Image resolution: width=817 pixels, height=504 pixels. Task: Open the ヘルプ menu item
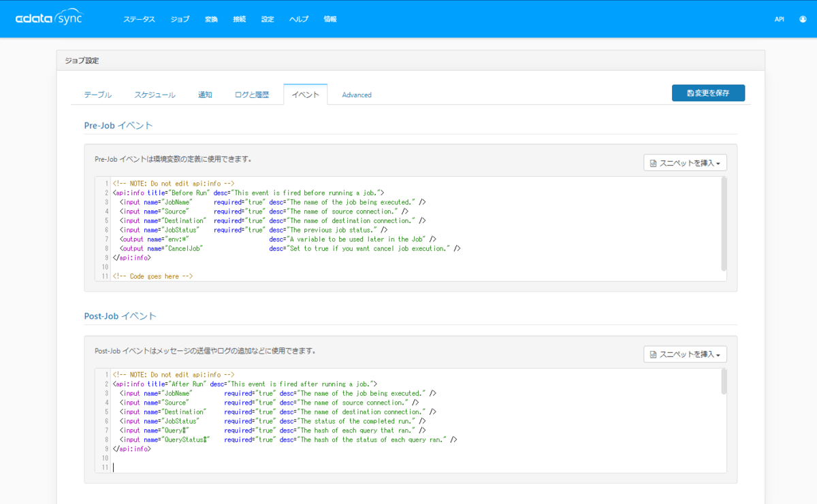coord(298,19)
